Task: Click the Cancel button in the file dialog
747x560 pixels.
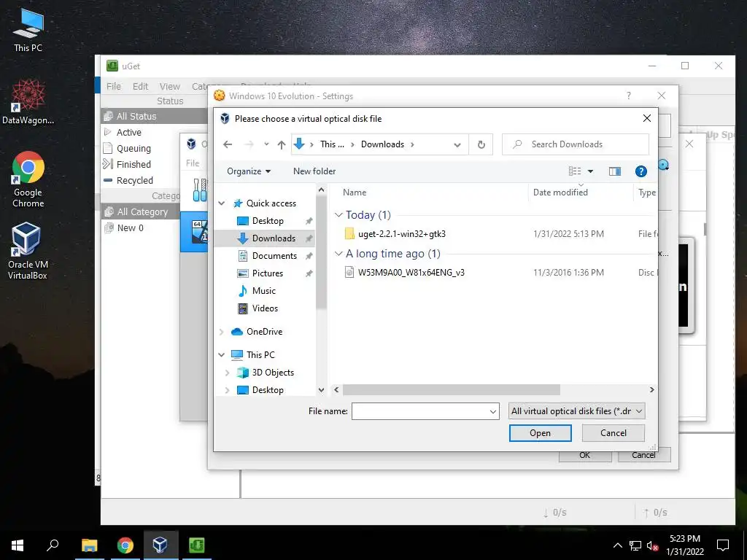Action: [x=613, y=433]
